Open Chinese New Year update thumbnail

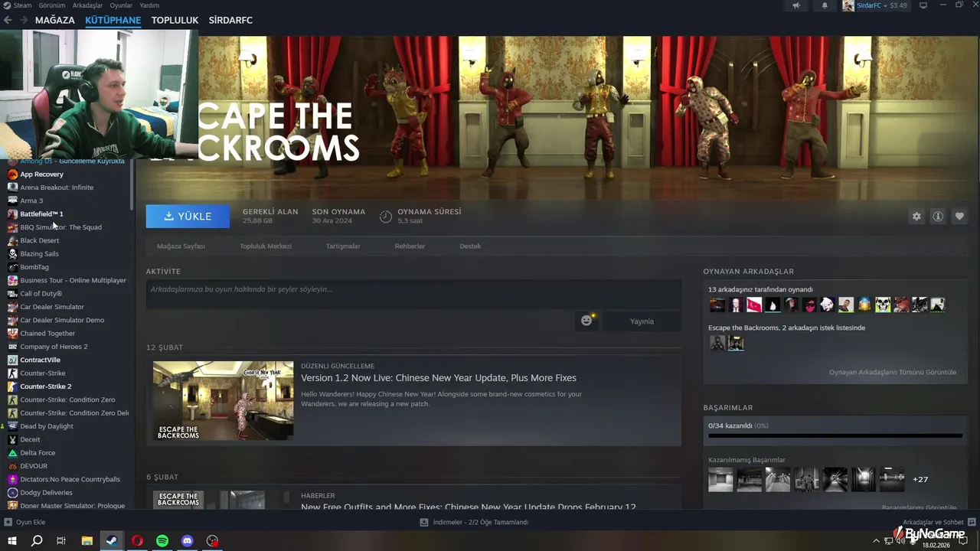point(223,400)
